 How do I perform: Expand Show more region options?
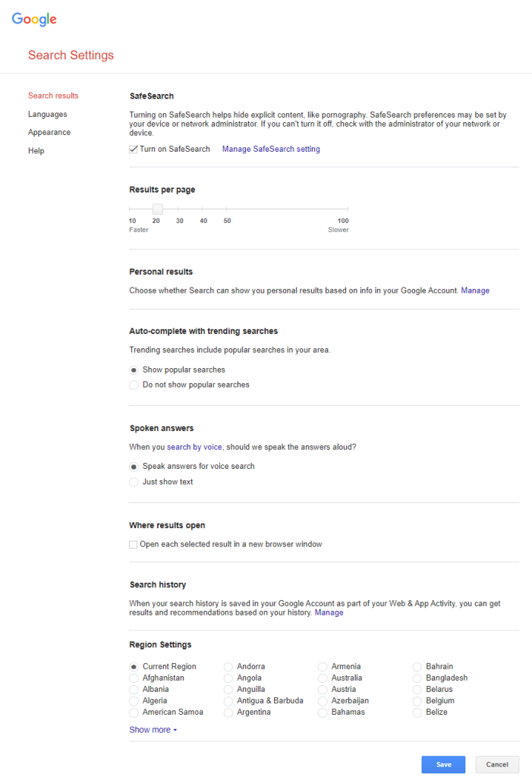point(150,729)
